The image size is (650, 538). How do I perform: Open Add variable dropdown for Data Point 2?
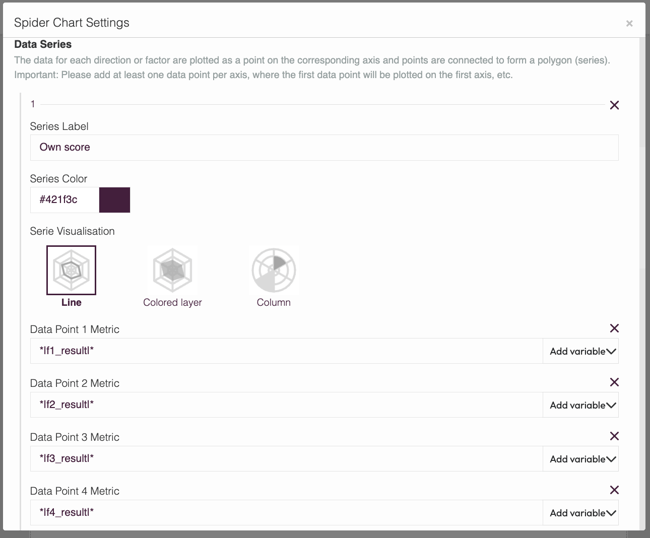(581, 405)
